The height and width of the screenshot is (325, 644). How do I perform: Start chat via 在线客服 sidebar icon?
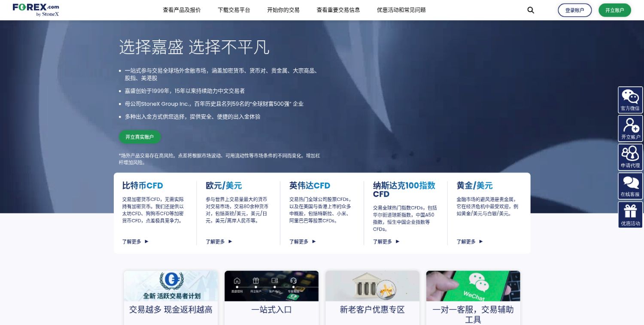tap(630, 186)
